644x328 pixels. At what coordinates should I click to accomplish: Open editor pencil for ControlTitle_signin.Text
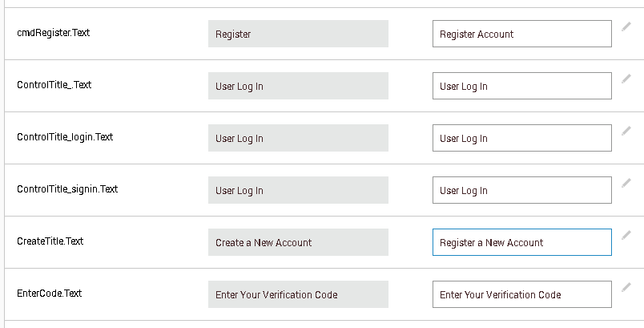626,184
